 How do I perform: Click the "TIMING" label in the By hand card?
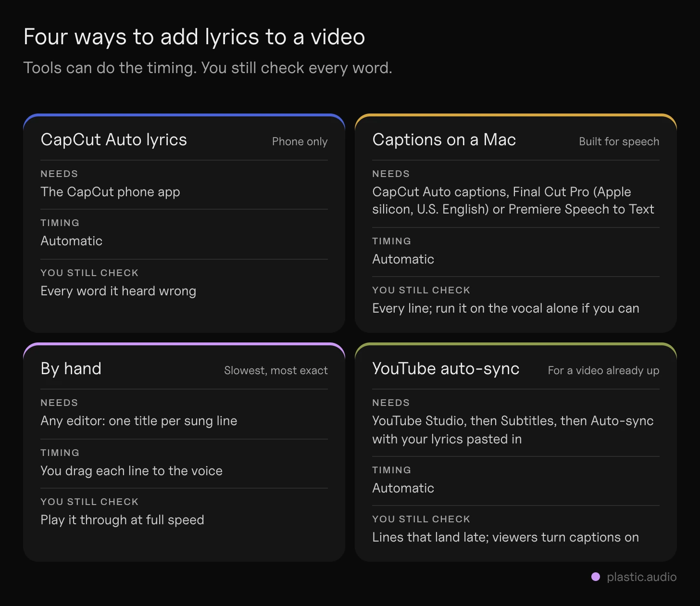coord(60,453)
